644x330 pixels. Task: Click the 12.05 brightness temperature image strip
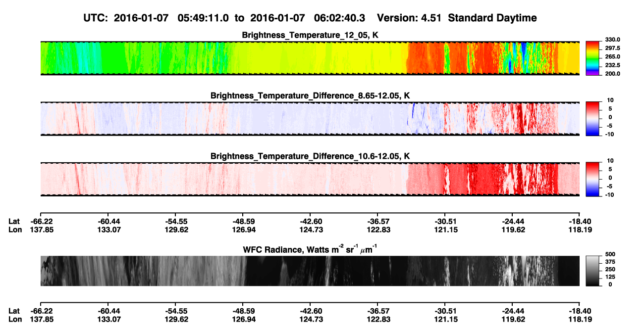pos(310,58)
